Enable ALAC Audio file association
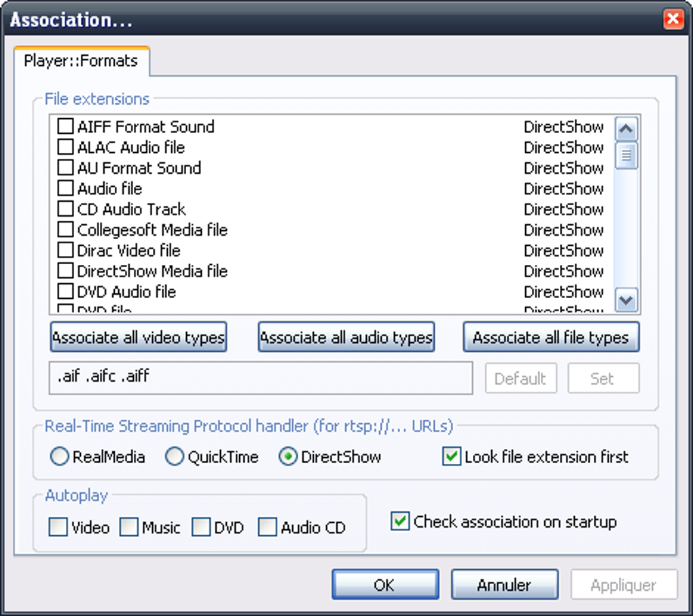693x616 pixels. (65, 147)
